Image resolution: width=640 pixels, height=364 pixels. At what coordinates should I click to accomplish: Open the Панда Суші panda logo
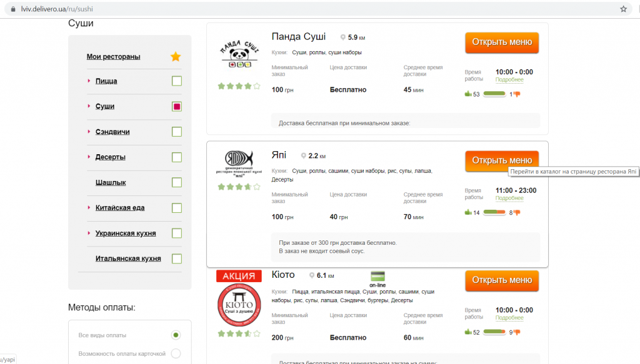click(x=239, y=54)
